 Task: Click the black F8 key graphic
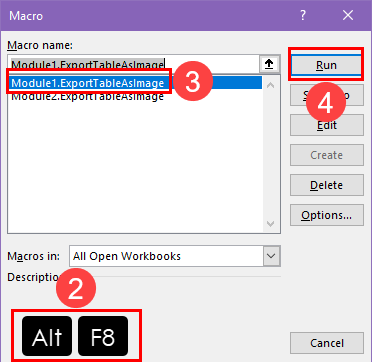[x=103, y=336]
